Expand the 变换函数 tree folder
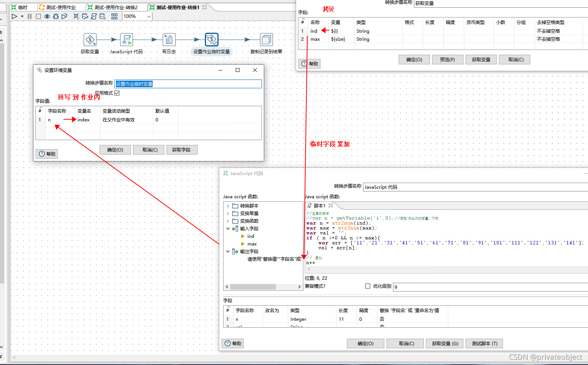The image size is (588, 365). [x=228, y=221]
